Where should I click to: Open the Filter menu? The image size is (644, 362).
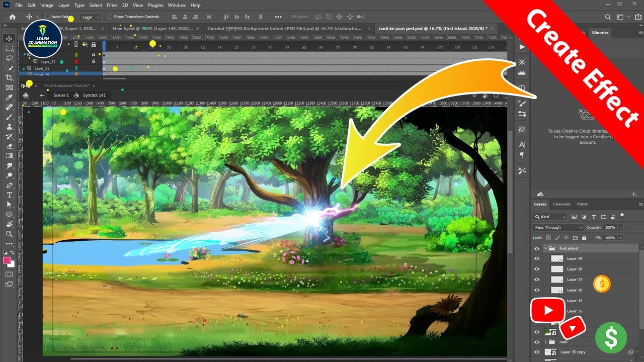(x=112, y=5)
